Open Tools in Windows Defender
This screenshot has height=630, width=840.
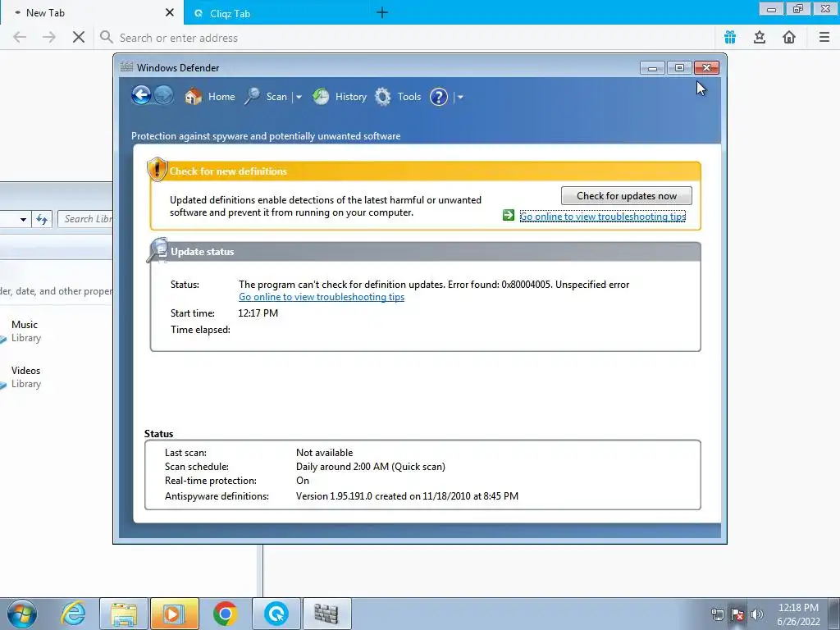pyautogui.click(x=398, y=97)
